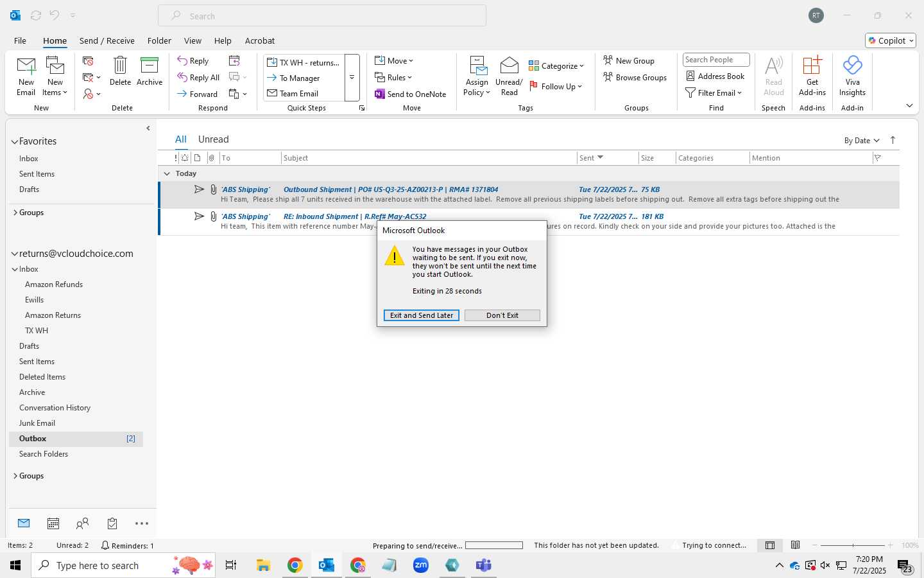Image resolution: width=924 pixels, height=578 pixels.
Task: Open the View tab
Action: coord(193,40)
